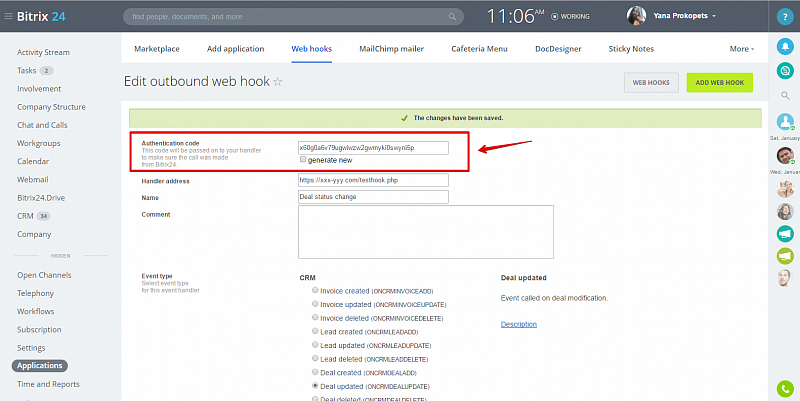Image resolution: width=800 pixels, height=401 pixels.
Task: Select Lead updated radio option
Action: point(315,345)
